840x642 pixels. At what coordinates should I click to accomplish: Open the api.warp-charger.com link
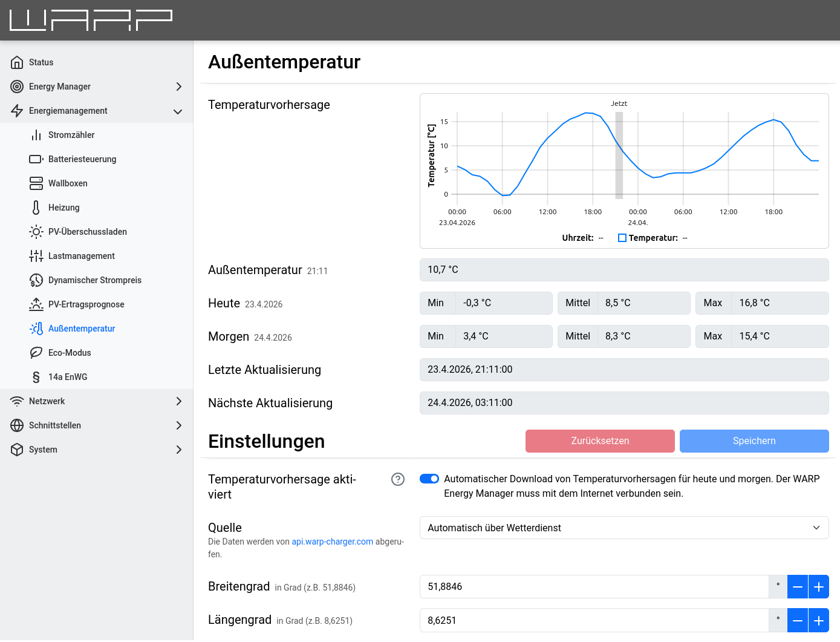point(332,542)
